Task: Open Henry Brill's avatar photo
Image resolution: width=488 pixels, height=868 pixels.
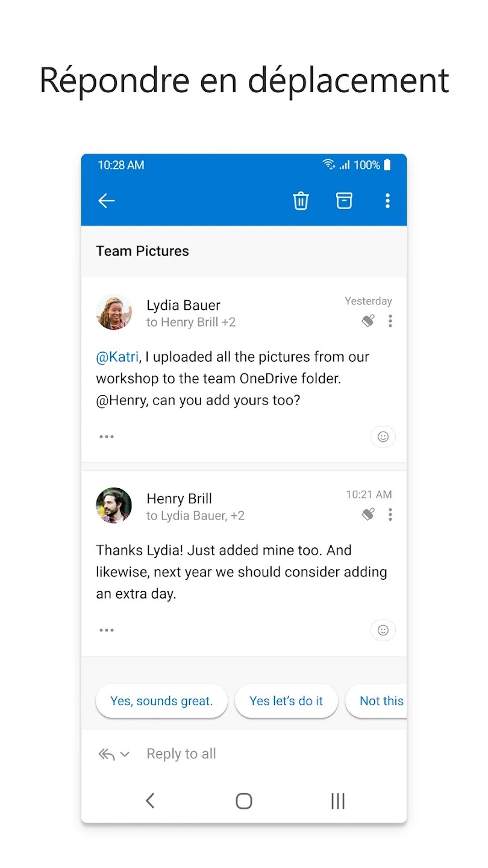Action: [x=114, y=506]
